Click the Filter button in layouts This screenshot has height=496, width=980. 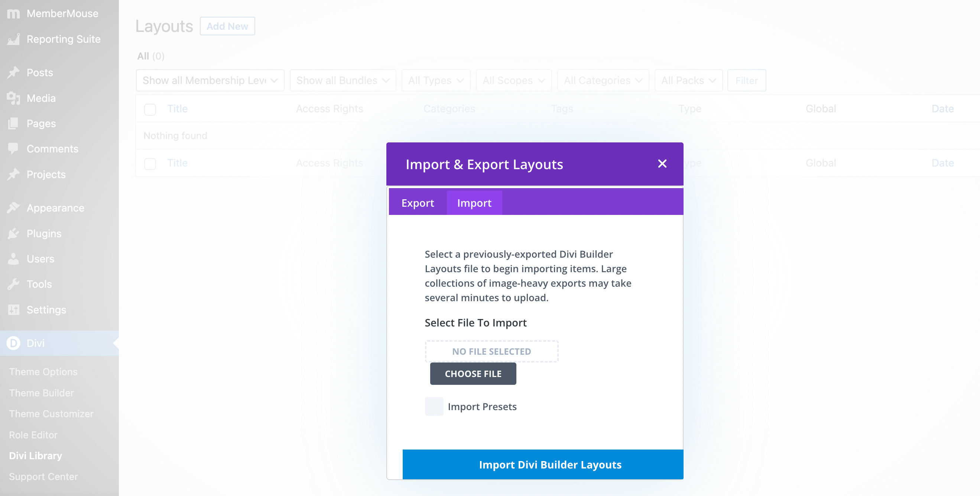pos(746,80)
